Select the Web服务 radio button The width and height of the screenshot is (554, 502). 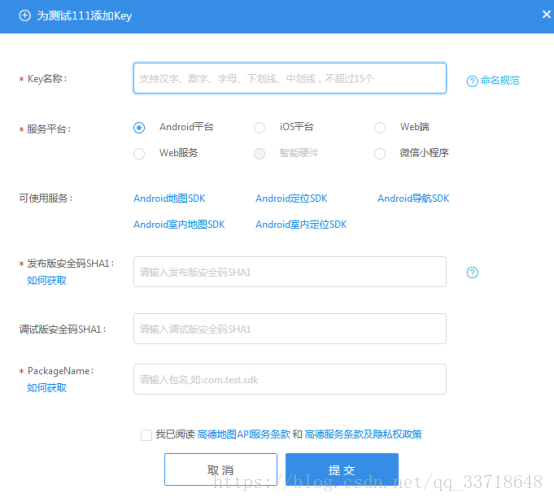(139, 154)
